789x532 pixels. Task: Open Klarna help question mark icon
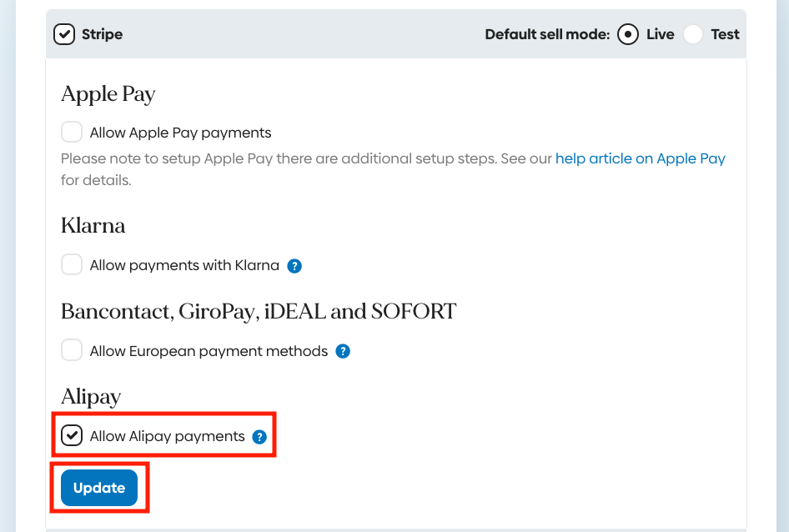(x=294, y=266)
